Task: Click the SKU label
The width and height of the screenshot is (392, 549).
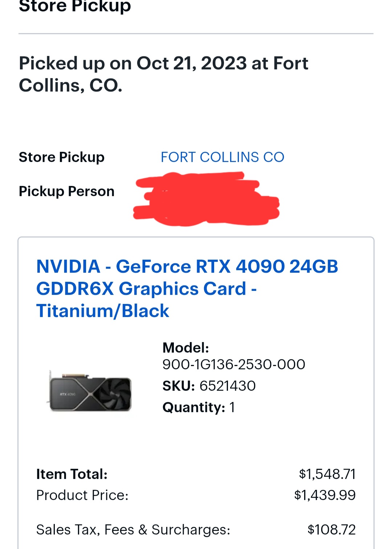Action: (179, 386)
